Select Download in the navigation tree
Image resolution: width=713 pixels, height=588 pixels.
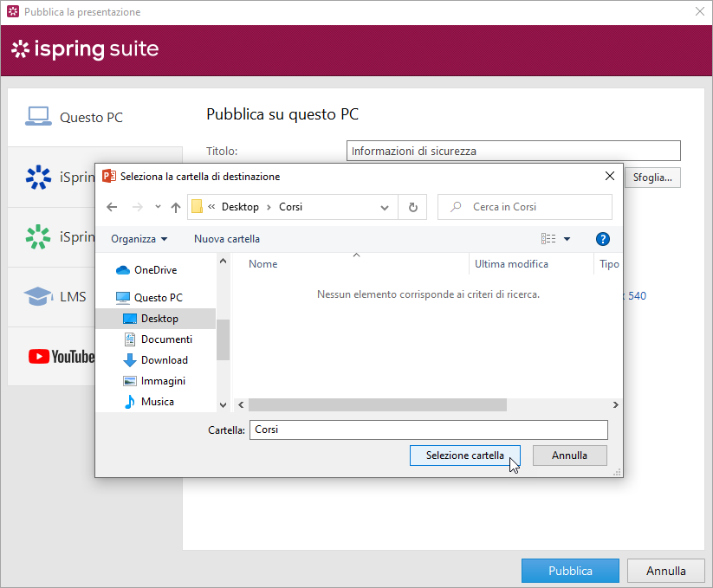tap(164, 360)
